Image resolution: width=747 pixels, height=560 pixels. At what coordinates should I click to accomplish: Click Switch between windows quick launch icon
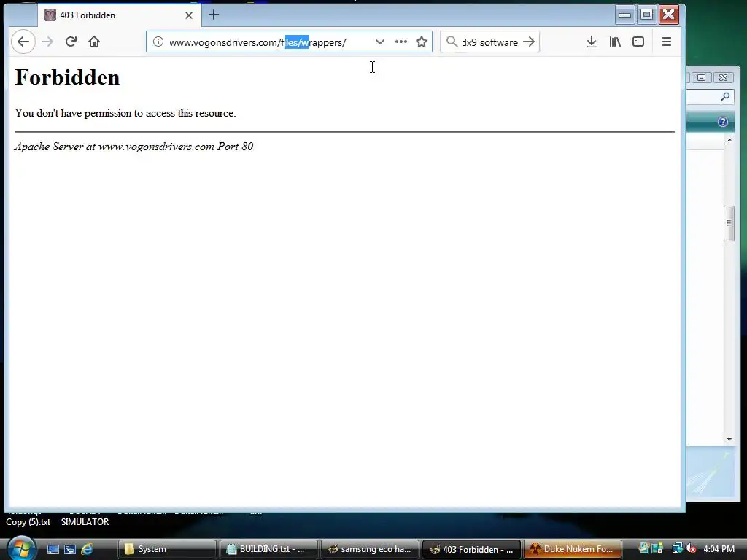70,549
